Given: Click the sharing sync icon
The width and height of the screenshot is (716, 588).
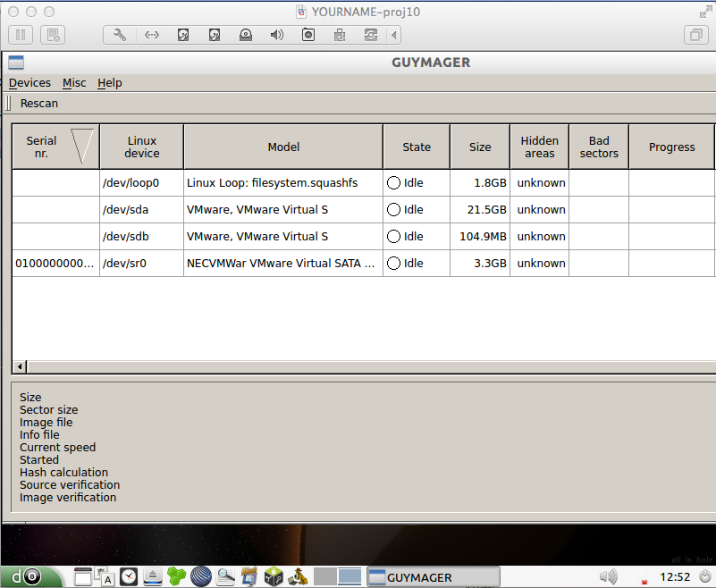Looking at the screenshot, I should click(x=371, y=35).
